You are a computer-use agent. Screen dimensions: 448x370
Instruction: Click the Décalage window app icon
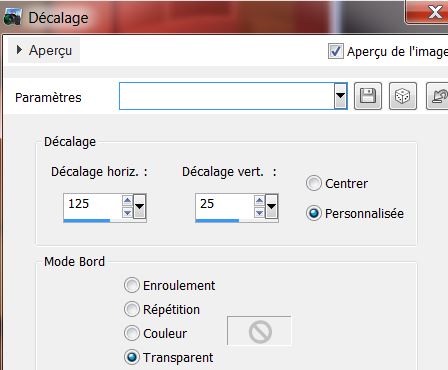tap(13, 17)
